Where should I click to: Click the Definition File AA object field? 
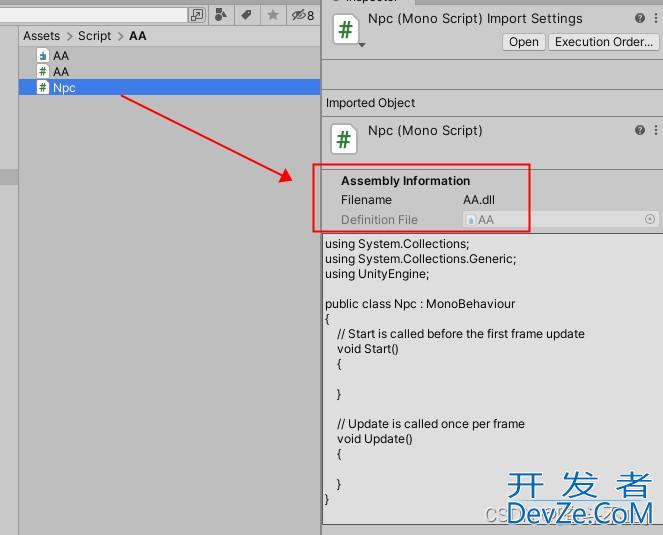pyautogui.click(x=560, y=219)
